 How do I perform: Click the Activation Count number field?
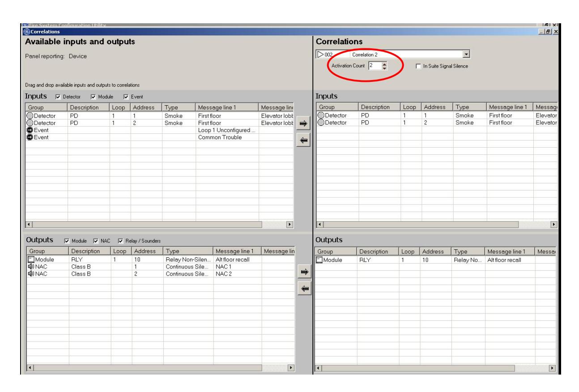click(375, 66)
